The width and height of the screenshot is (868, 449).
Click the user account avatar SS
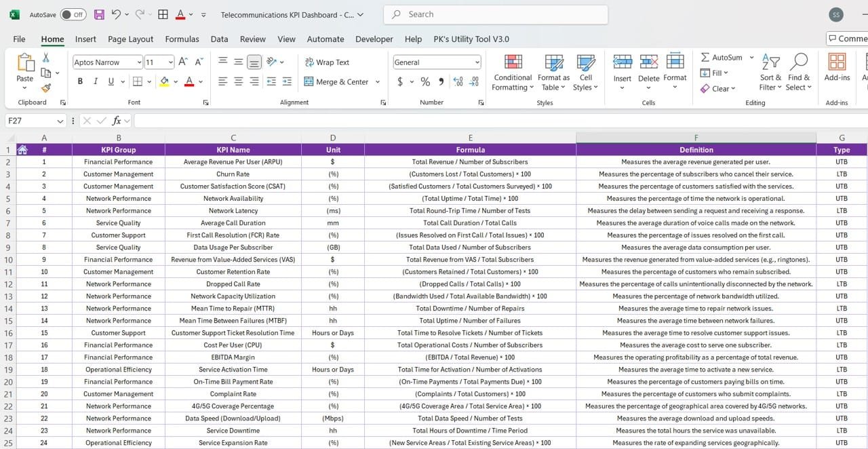(x=836, y=14)
